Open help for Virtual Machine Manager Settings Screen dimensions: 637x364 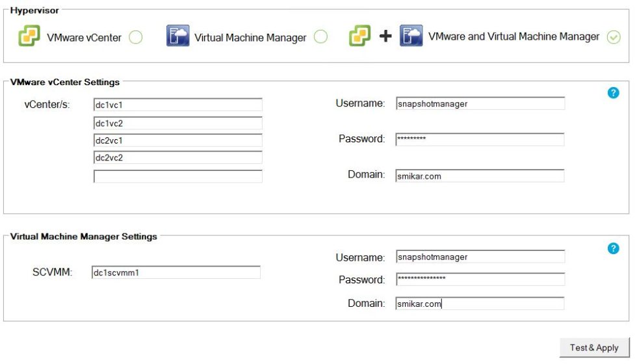(612, 248)
